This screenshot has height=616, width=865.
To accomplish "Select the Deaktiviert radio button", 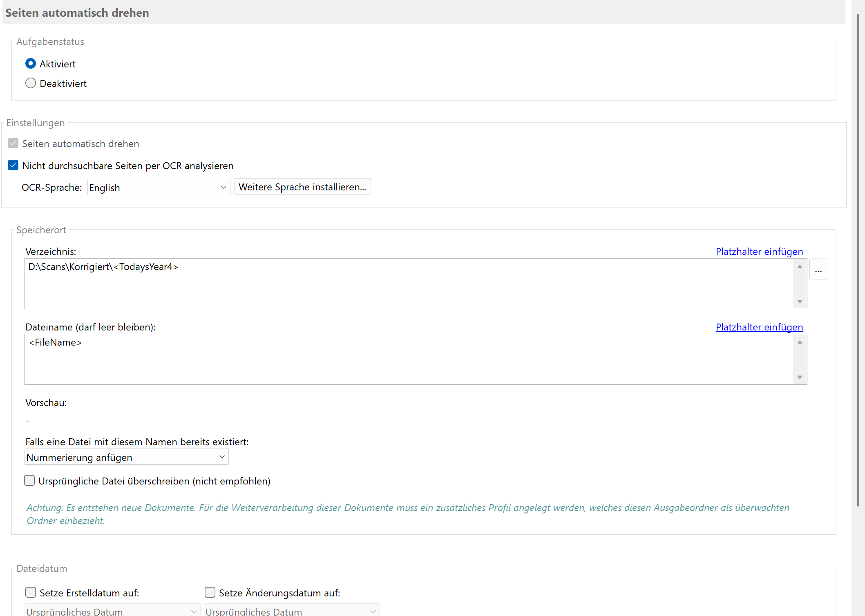I will (x=31, y=83).
